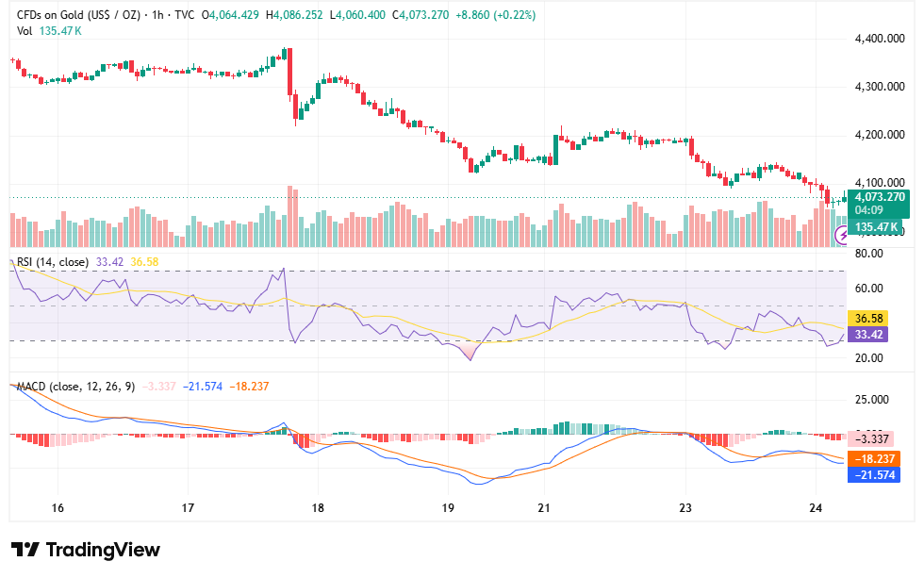
Task: Select the "1h" interval label
Action: coord(157,15)
